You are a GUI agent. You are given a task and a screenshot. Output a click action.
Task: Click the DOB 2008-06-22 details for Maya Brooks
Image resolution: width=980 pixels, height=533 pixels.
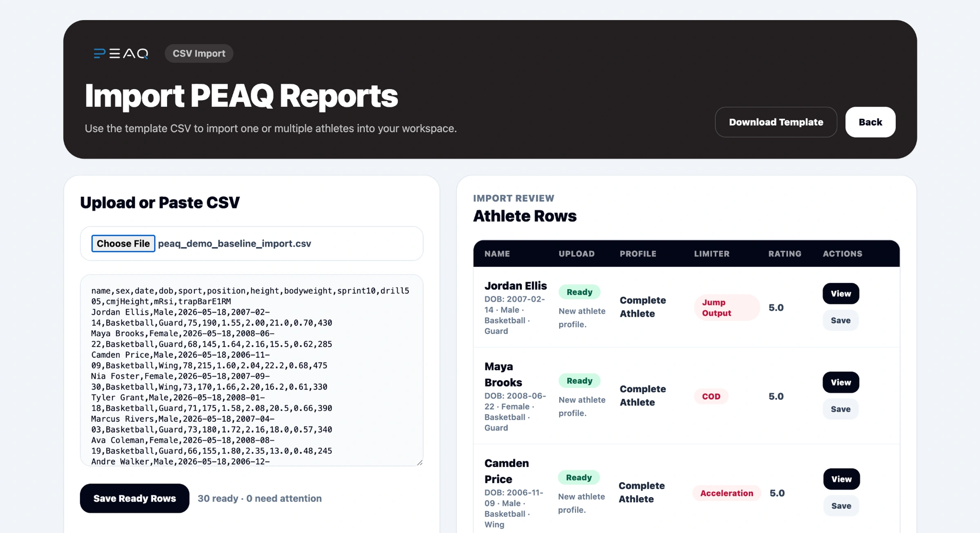click(x=515, y=412)
